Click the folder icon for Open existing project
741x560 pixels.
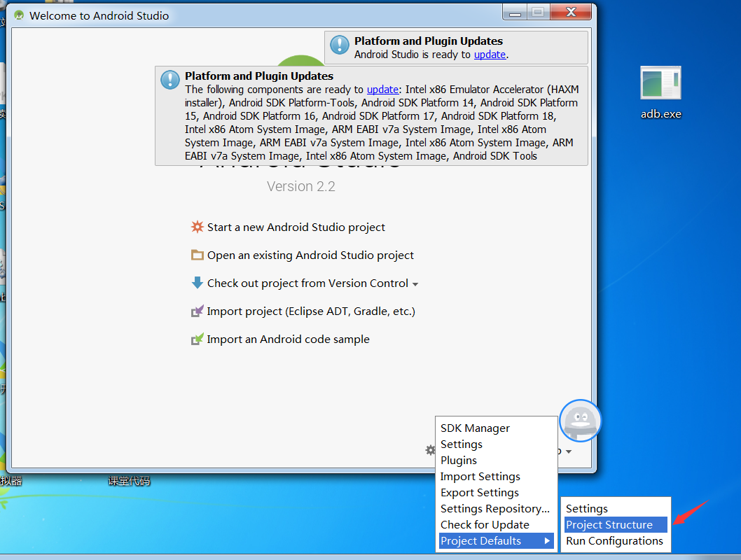coord(197,255)
